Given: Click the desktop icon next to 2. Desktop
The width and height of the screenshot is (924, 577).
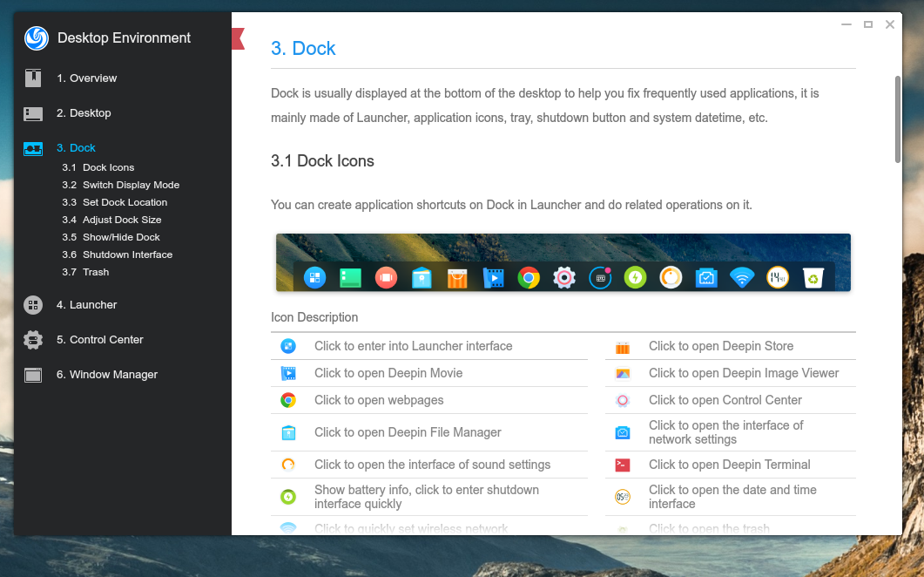Looking at the screenshot, I should coord(33,113).
